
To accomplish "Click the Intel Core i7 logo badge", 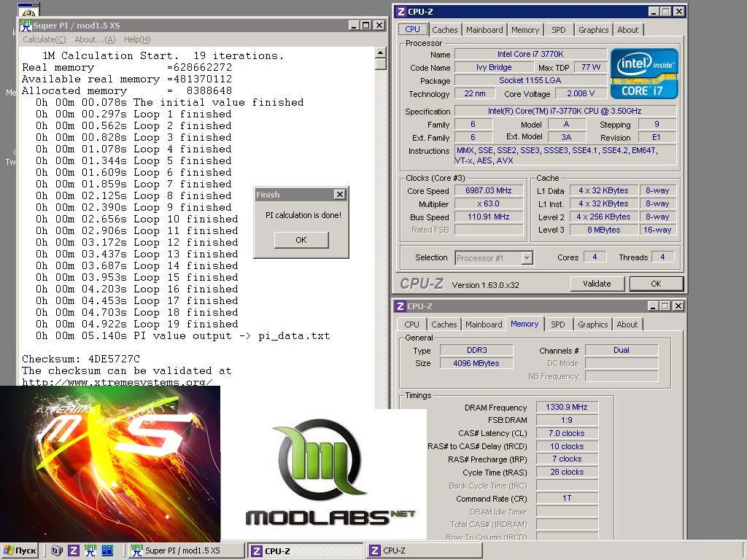I will (643, 74).
